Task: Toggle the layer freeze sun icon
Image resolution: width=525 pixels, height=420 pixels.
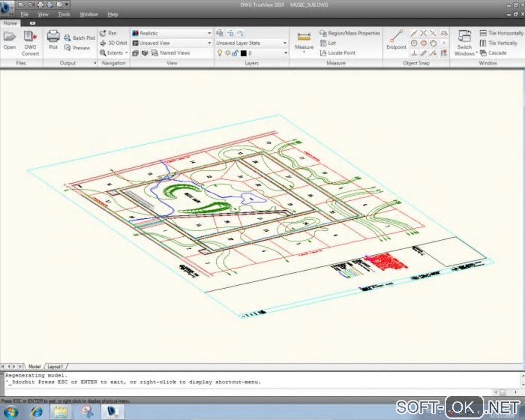Action: [227, 53]
